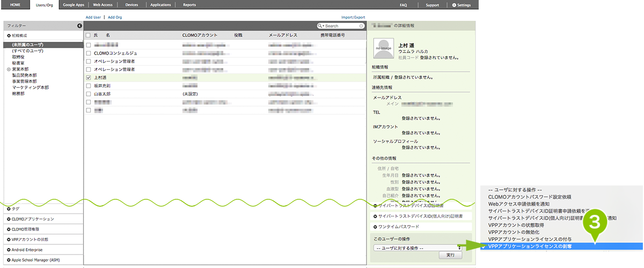Expand 営業本部 tree node icon

[x=8, y=69]
